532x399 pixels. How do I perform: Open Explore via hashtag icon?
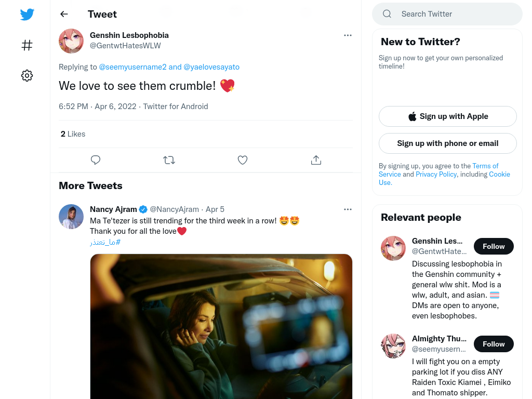[x=27, y=45]
